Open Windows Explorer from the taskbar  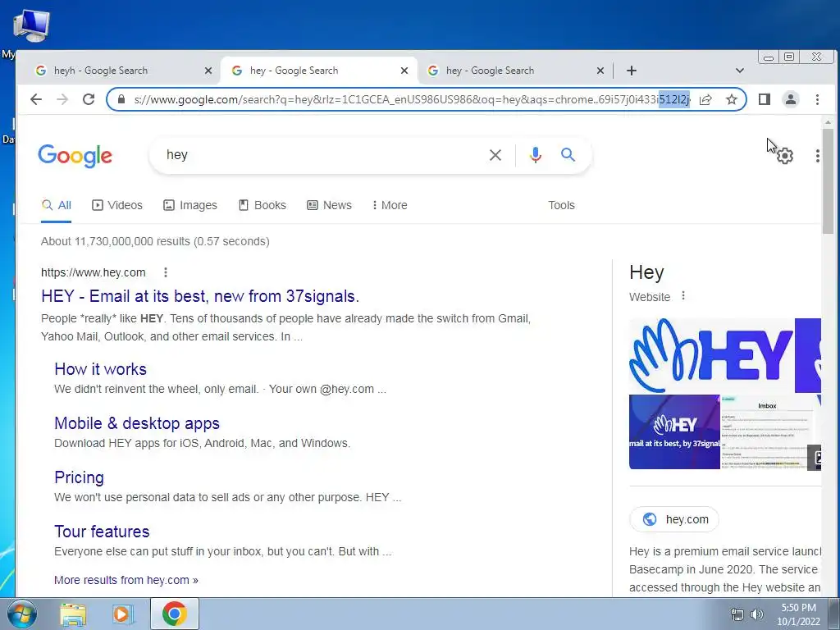pos(73,614)
